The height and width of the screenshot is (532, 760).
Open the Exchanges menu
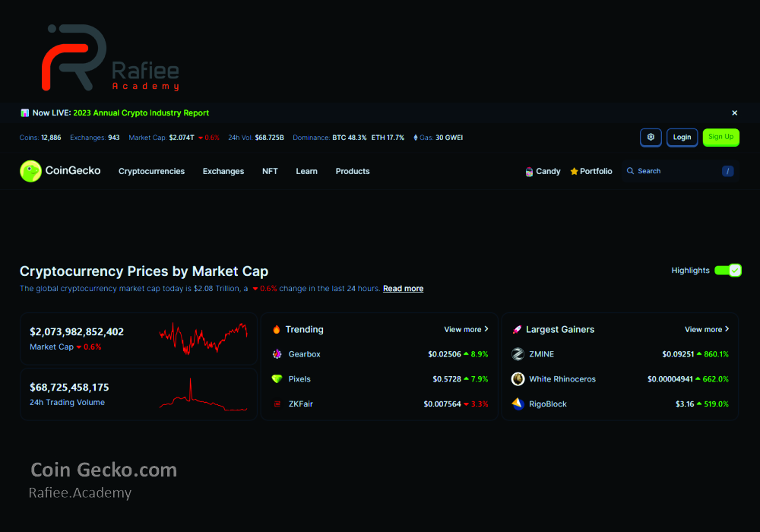(x=223, y=172)
